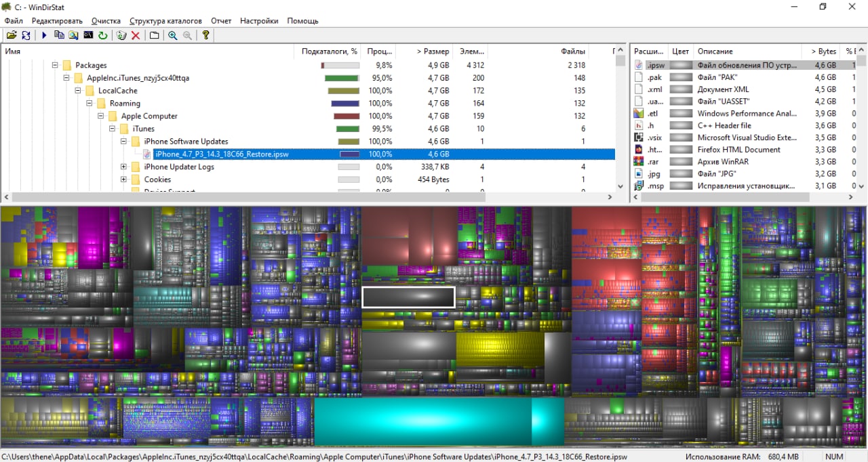Viewport: 868px width, 462px height.
Task: Sort by the > Размер column header
Action: pyautogui.click(x=425, y=51)
